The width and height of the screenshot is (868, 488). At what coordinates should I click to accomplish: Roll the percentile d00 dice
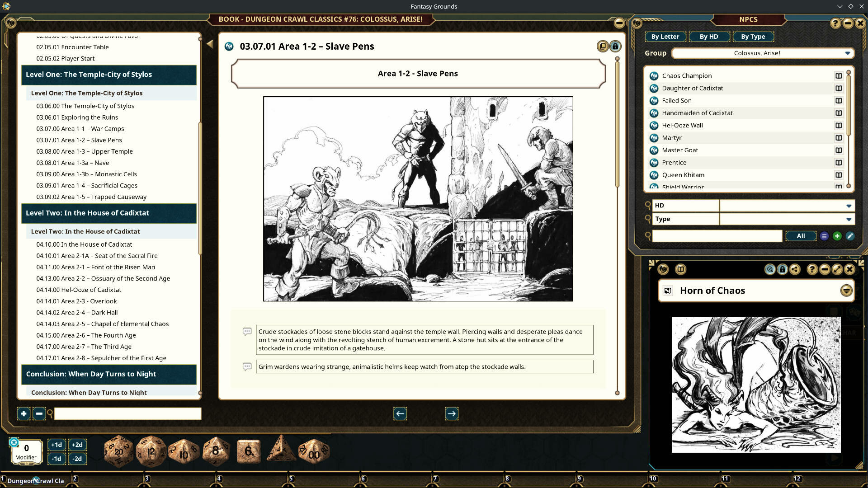click(313, 450)
